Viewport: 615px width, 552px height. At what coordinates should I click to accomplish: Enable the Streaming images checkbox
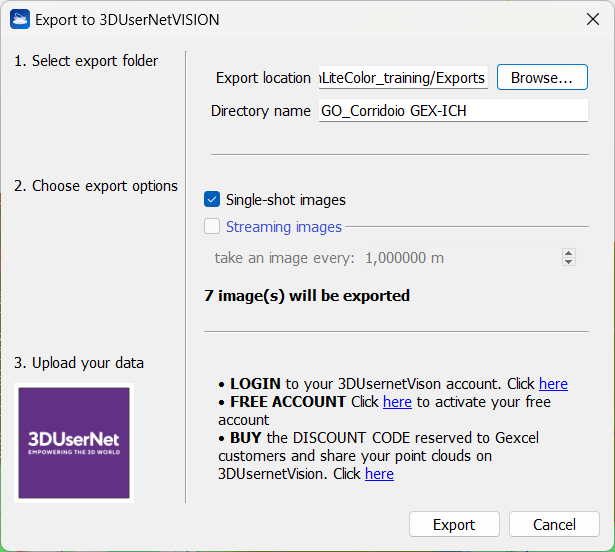click(x=212, y=227)
